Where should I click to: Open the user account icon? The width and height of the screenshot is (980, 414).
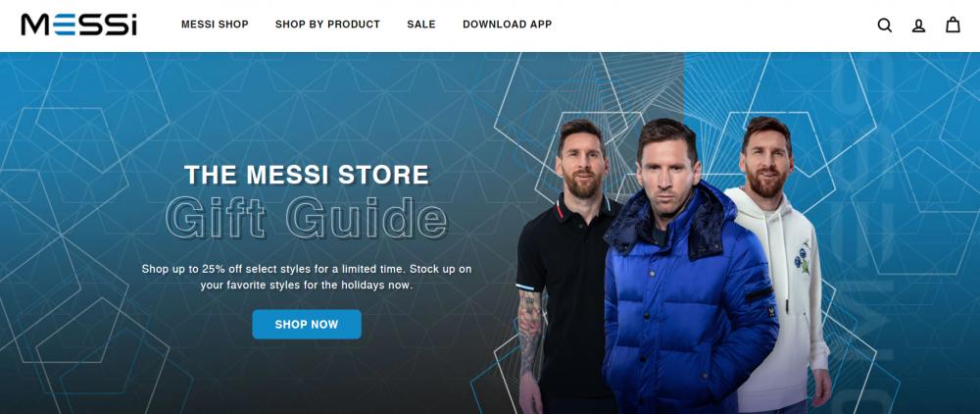point(918,26)
